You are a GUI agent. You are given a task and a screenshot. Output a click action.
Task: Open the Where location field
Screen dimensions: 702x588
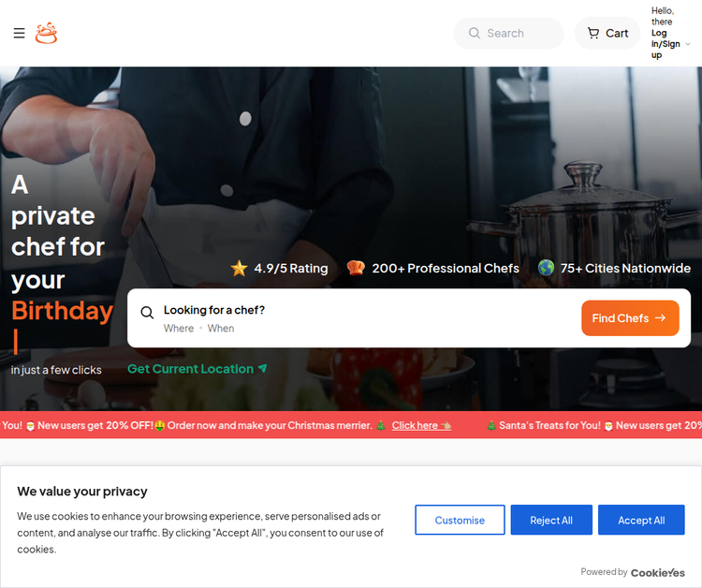coord(179,329)
